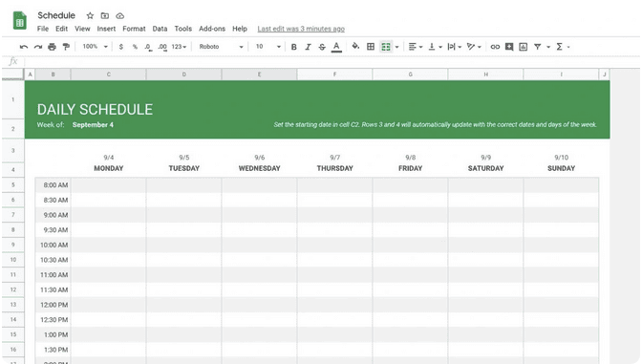Toggle strikethrough formatting

click(322, 47)
